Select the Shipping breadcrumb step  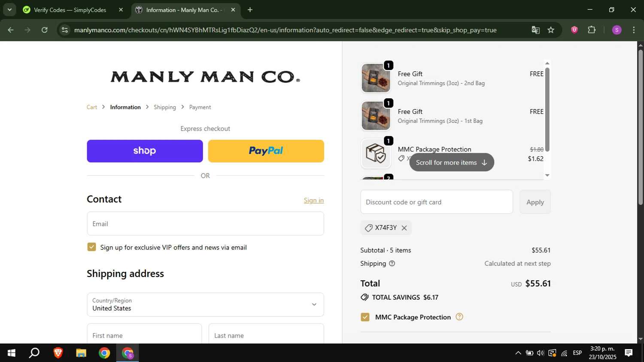[165, 107]
